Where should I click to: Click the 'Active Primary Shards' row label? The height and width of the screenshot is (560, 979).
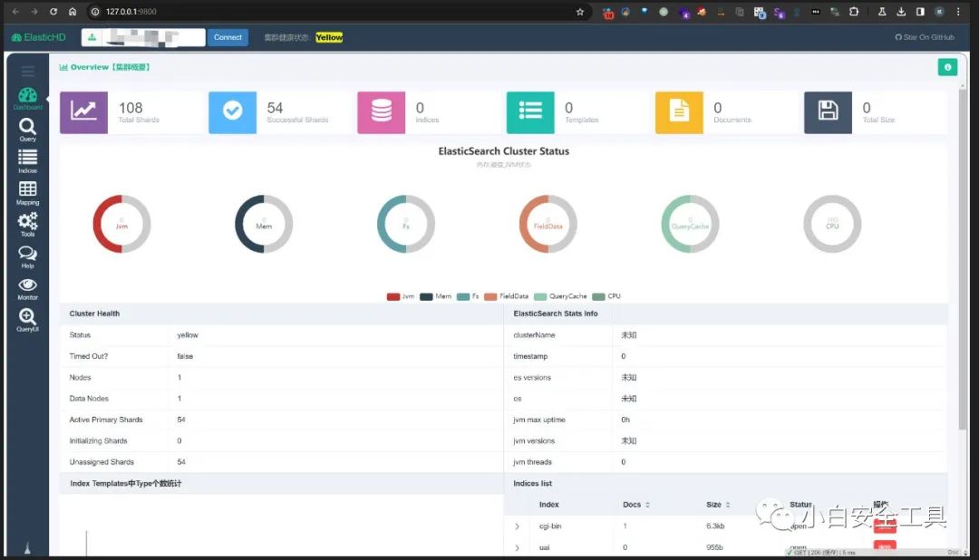point(106,420)
